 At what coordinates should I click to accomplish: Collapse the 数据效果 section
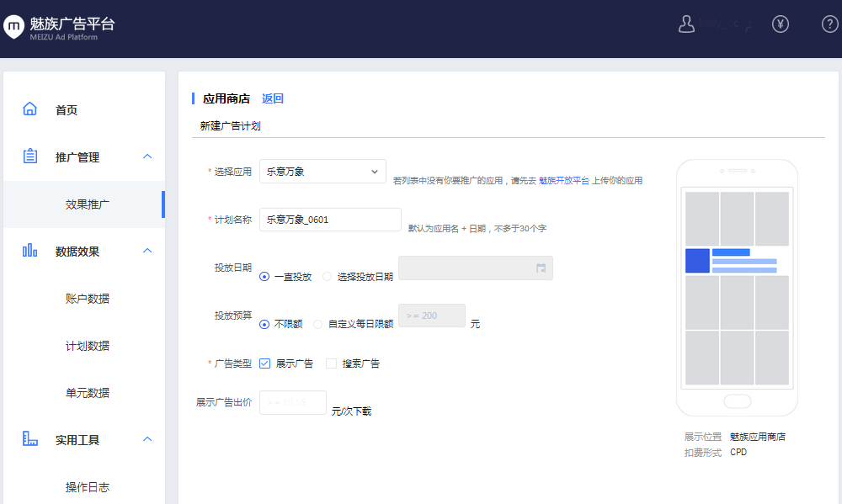147,251
